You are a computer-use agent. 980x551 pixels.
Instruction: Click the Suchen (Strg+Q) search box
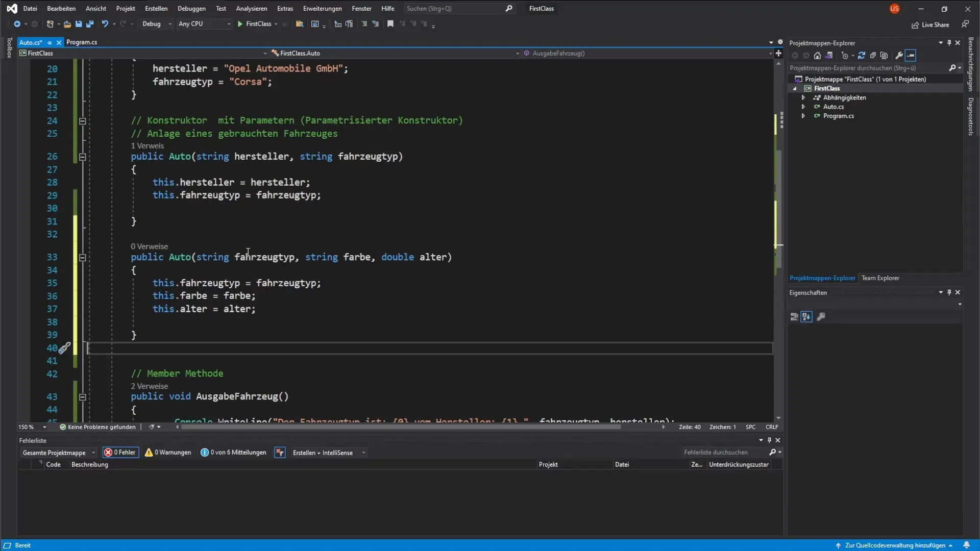(x=459, y=9)
